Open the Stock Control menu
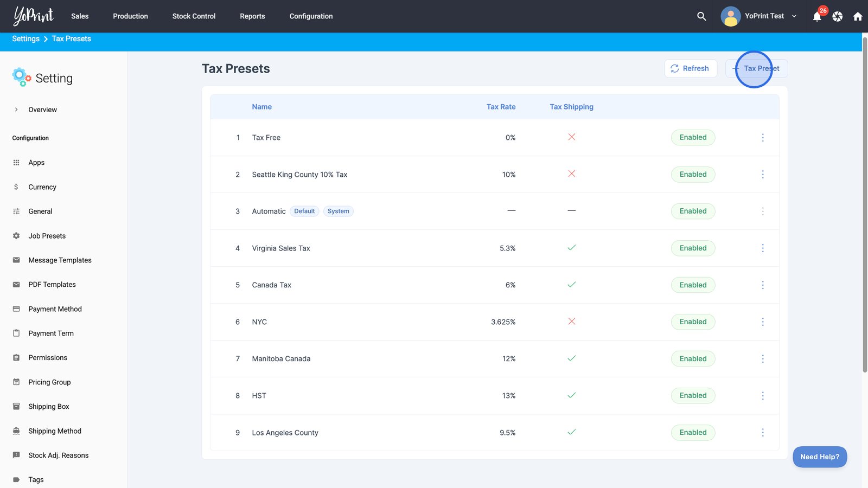The height and width of the screenshot is (488, 868). pos(194,16)
